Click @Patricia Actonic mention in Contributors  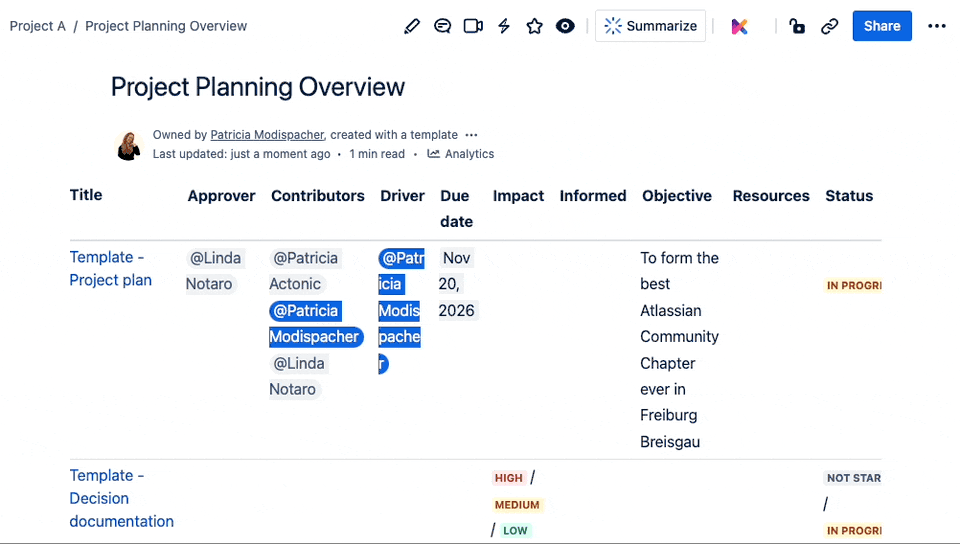coord(305,271)
